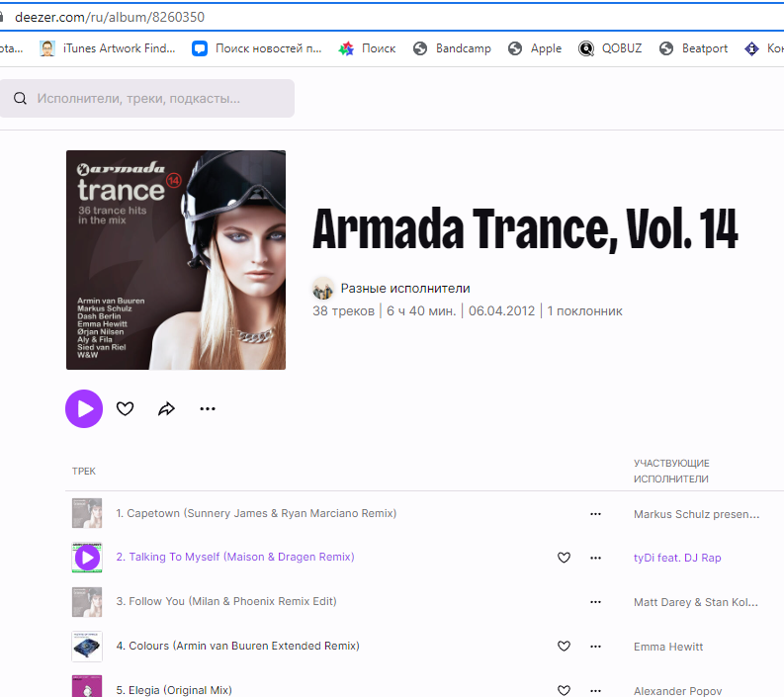Select track 3. Follow You title
This screenshot has width=784, height=697.
point(226,601)
